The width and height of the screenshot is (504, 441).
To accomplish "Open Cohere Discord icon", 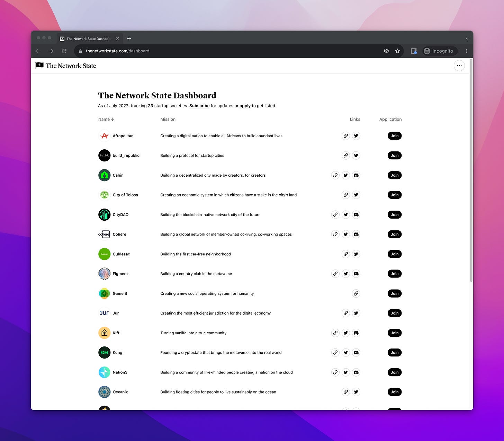I will [356, 235].
